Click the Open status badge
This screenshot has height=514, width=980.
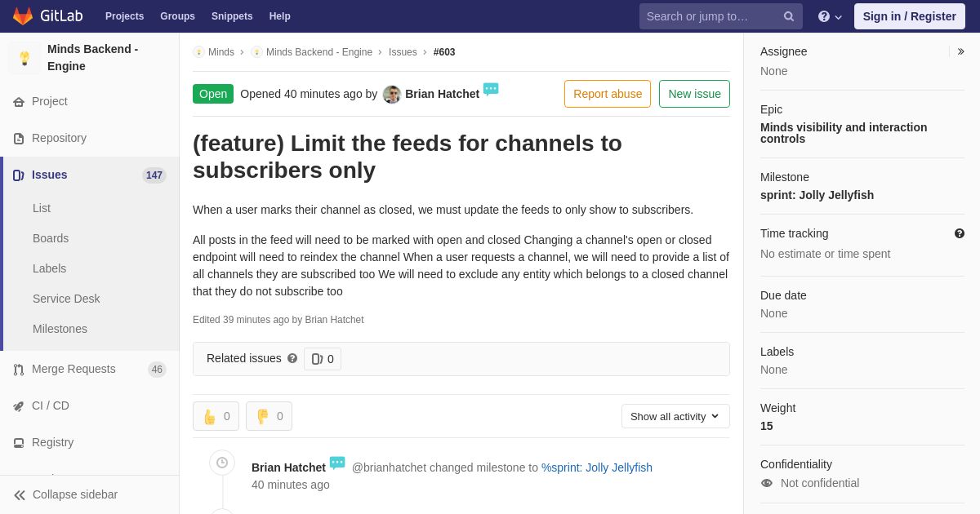213,94
